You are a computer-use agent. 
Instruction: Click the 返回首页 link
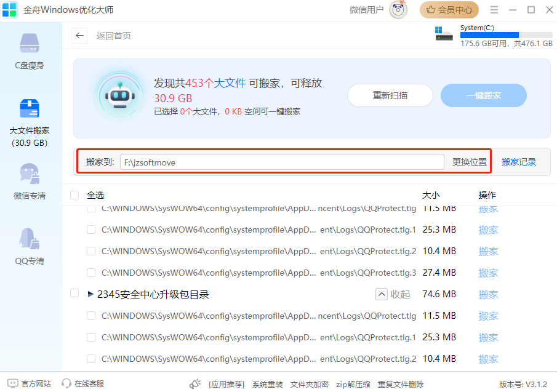(x=114, y=36)
